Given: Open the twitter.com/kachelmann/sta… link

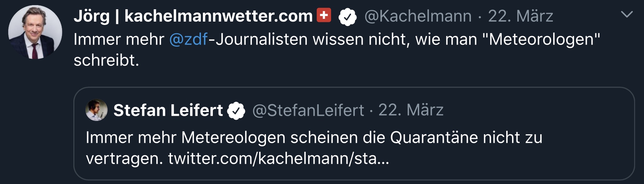Looking at the screenshot, I should click(278, 158).
